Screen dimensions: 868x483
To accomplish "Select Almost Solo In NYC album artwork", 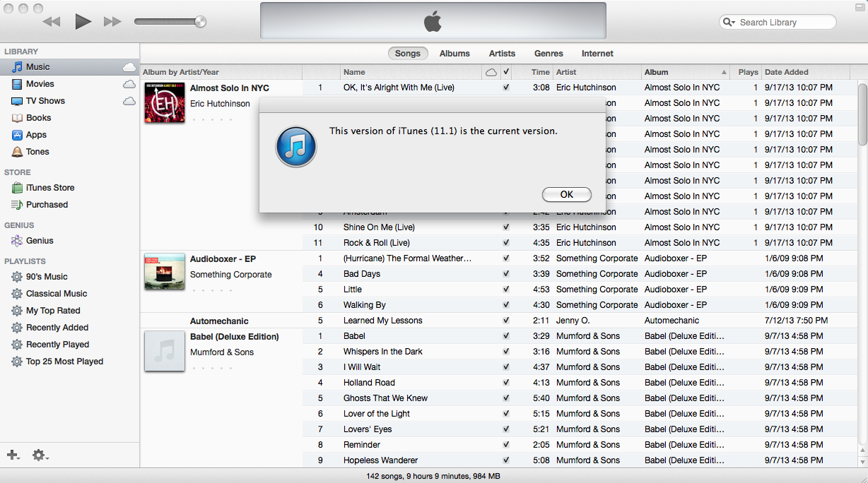I will 164,102.
